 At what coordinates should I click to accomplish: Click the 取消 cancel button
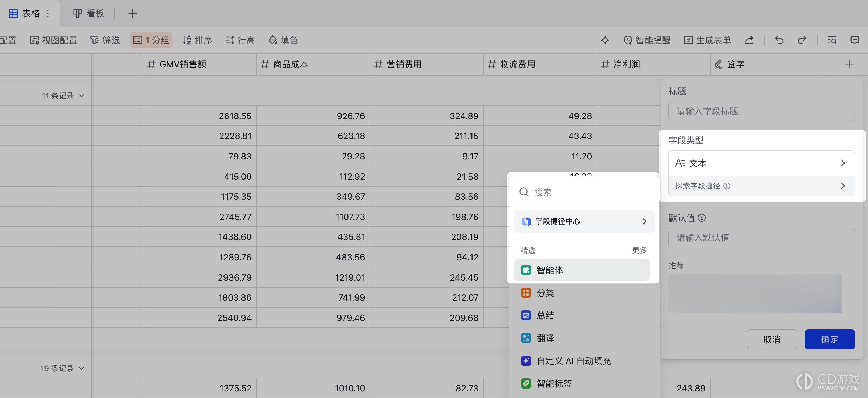click(772, 339)
